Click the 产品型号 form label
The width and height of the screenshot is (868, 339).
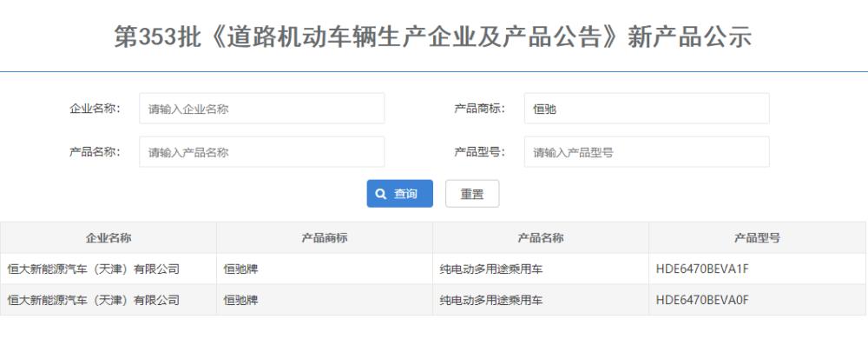479,152
